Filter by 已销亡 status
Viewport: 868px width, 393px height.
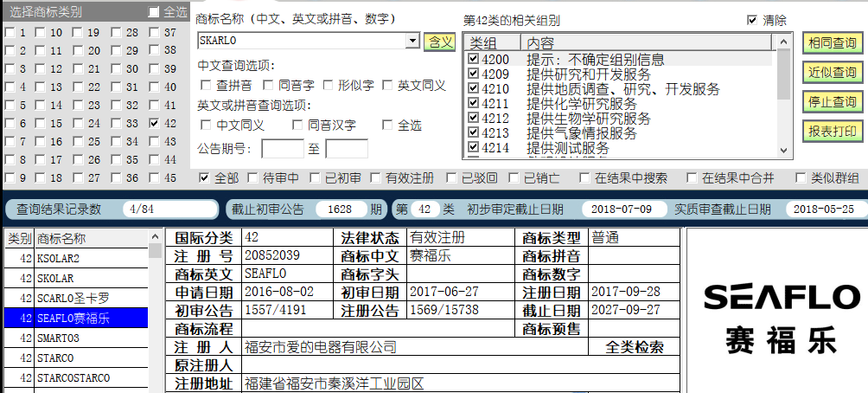(514, 178)
